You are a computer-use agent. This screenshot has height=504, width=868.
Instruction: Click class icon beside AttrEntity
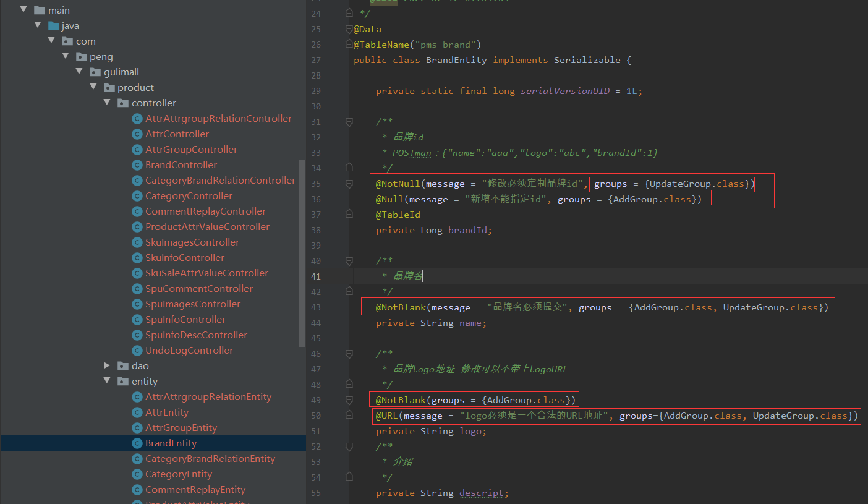click(137, 412)
